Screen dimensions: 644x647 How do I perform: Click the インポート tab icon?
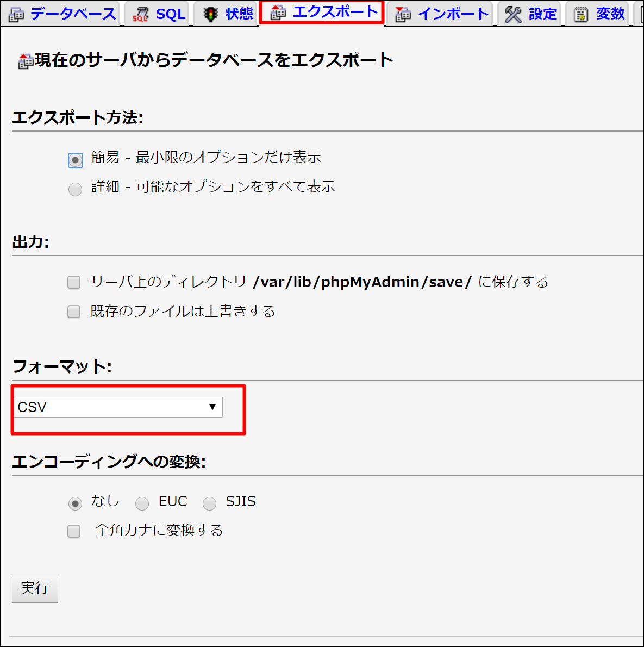pos(403,15)
